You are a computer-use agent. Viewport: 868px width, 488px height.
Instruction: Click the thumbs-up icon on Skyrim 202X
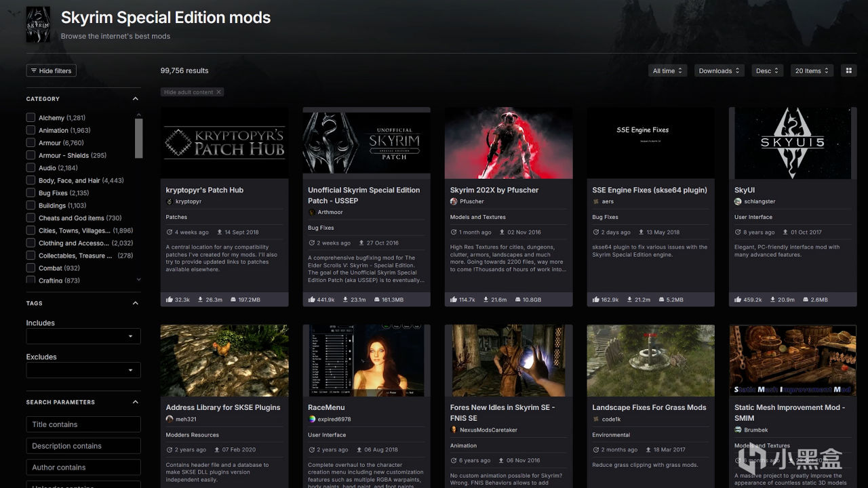[x=454, y=299]
